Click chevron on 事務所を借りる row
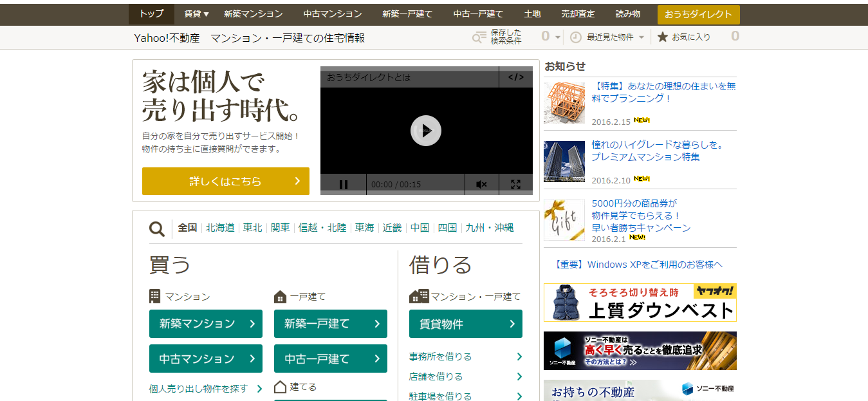The width and height of the screenshot is (868, 401). click(519, 357)
